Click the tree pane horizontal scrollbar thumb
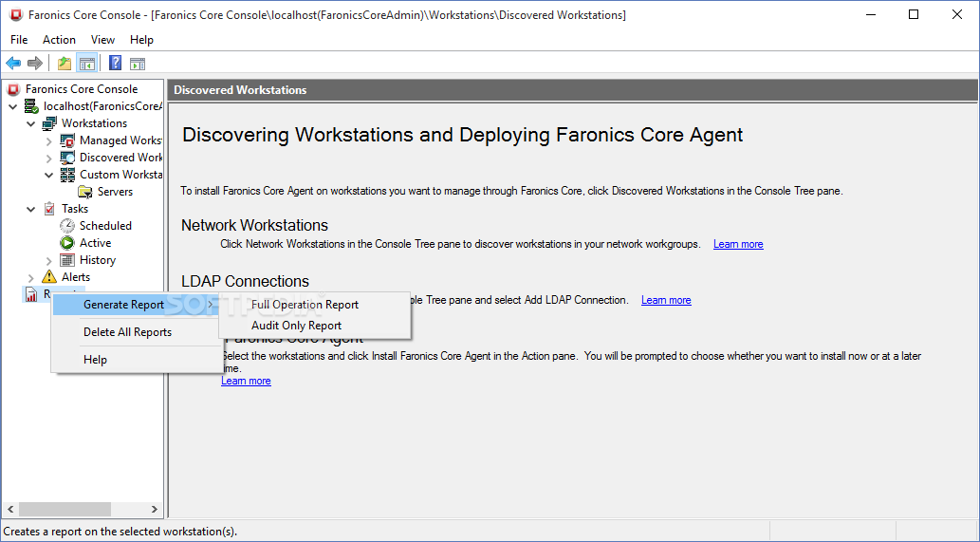Viewport: 980px width, 542px height. point(65,509)
